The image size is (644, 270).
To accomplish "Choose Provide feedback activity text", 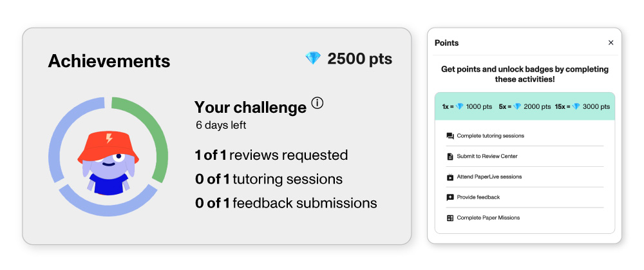I will (x=478, y=197).
